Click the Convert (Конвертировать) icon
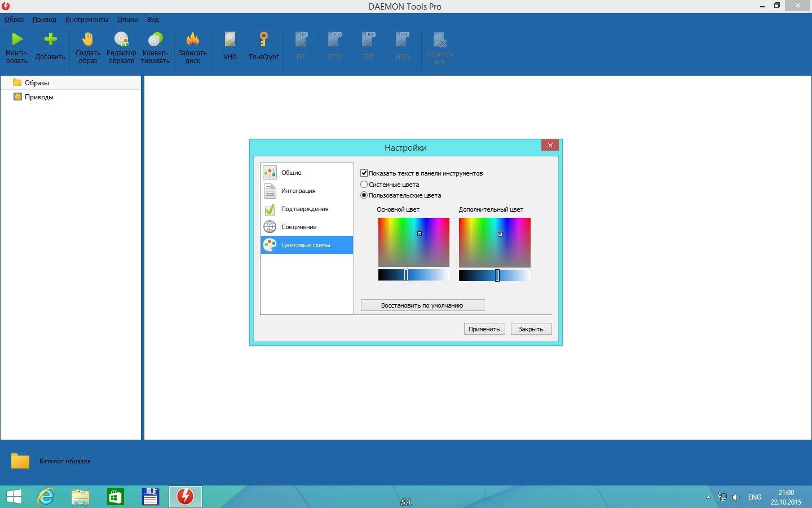812x508 pixels. click(155, 39)
